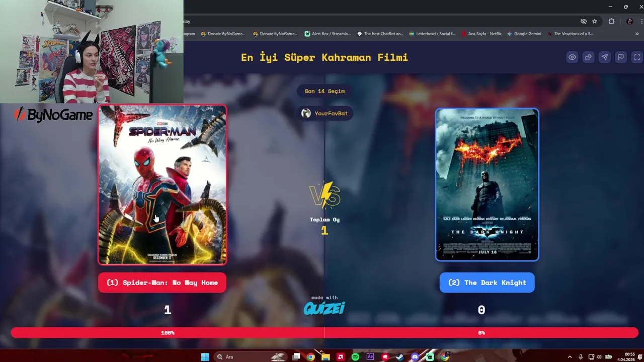Open the Chrome profile avatar
The image size is (644, 362).
tap(629, 22)
